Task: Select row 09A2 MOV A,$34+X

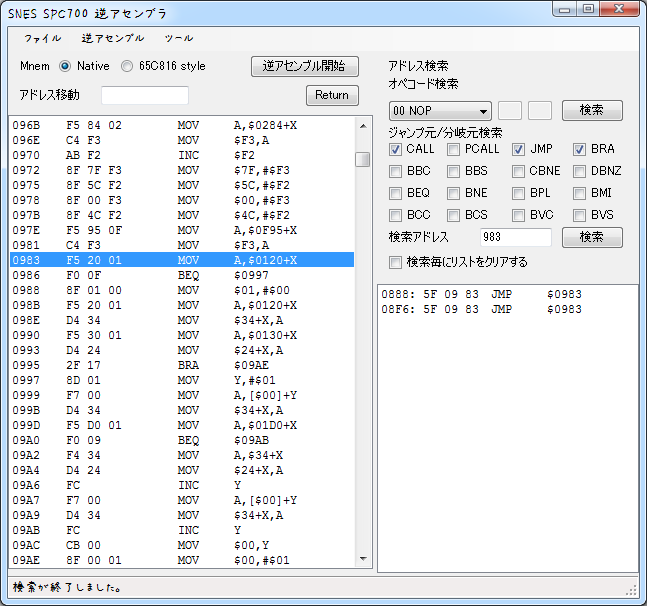Action: pyautogui.click(x=182, y=455)
